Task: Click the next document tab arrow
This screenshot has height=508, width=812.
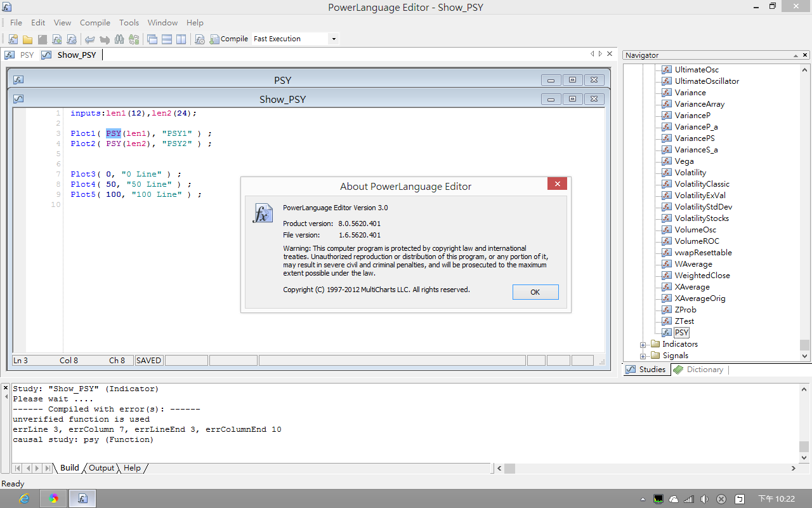Action: [601, 54]
